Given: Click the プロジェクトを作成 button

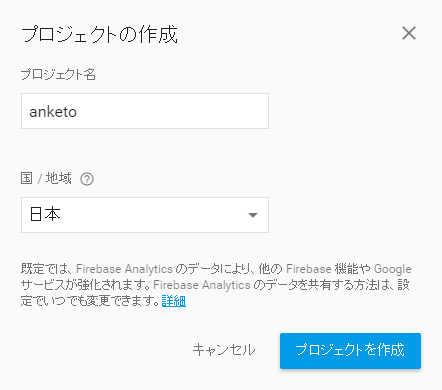Looking at the screenshot, I should coord(350,351).
